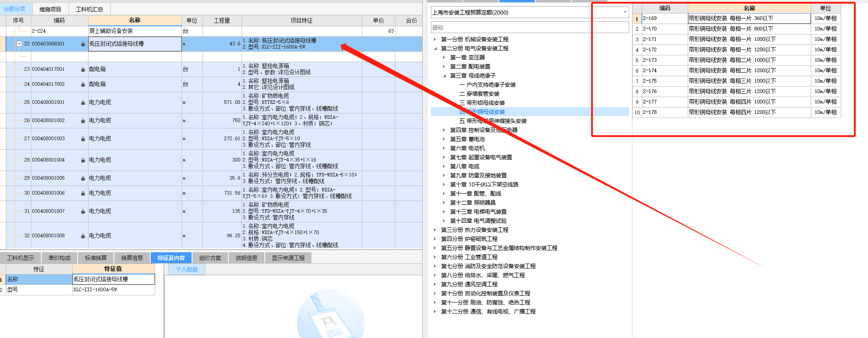Click the 个人数据 button

tap(187, 269)
